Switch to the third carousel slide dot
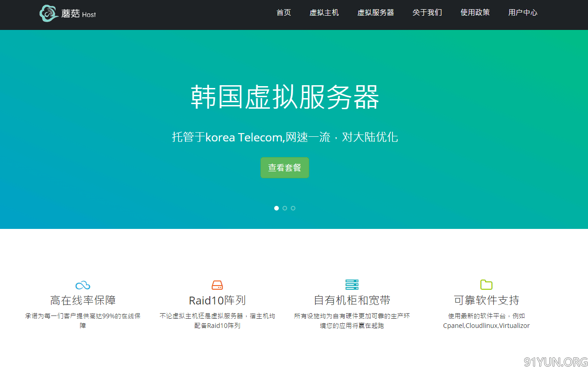Screen dimensions: 588x368 [x=293, y=208]
